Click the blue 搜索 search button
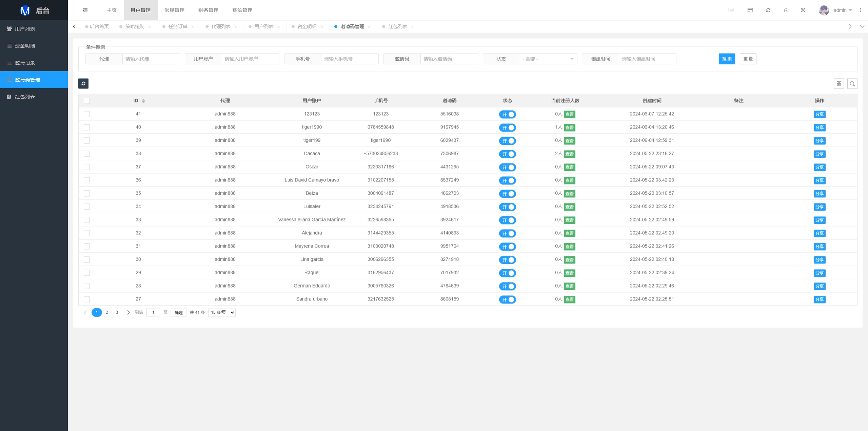The width and height of the screenshot is (868, 431). pos(727,59)
